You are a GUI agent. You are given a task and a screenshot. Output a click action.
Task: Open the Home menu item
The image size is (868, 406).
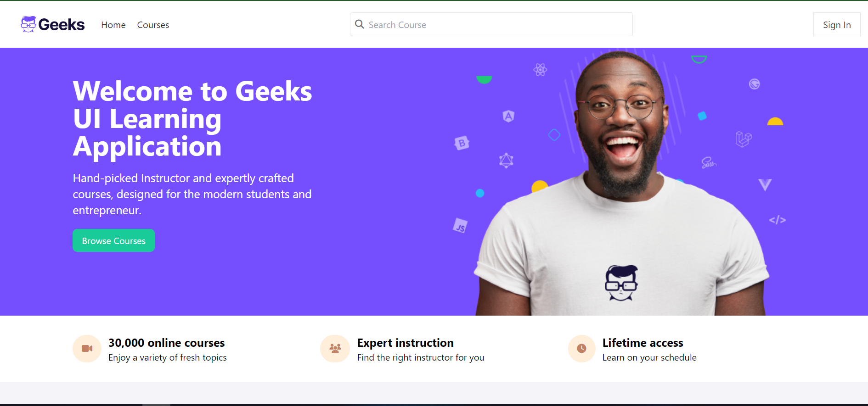click(113, 25)
